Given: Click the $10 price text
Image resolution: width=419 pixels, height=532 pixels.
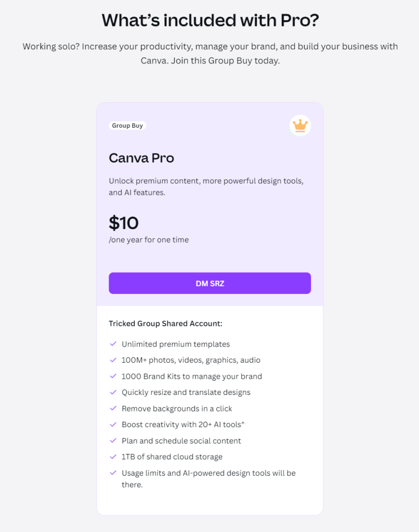Looking at the screenshot, I should 124,223.
